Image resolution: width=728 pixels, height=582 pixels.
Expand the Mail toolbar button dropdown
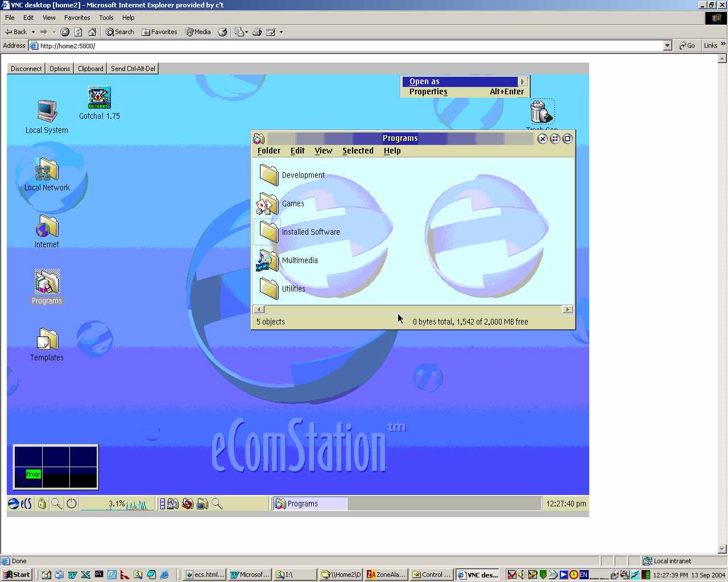point(246,32)
